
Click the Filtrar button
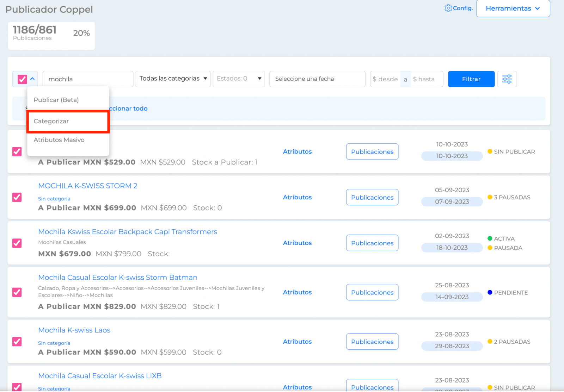(471, 79)
